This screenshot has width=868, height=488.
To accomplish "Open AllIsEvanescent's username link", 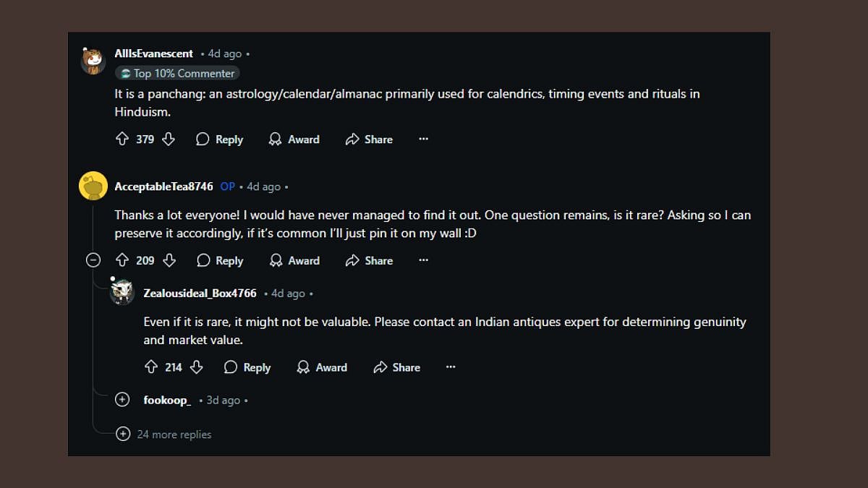I will pyautogui.click(x=153, y=53).
